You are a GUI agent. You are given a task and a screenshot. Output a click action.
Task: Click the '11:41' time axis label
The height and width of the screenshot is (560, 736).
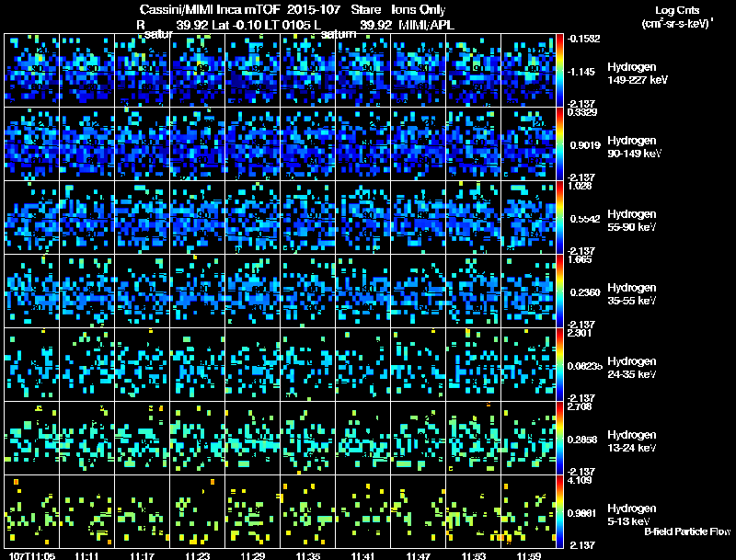[363, 555]
